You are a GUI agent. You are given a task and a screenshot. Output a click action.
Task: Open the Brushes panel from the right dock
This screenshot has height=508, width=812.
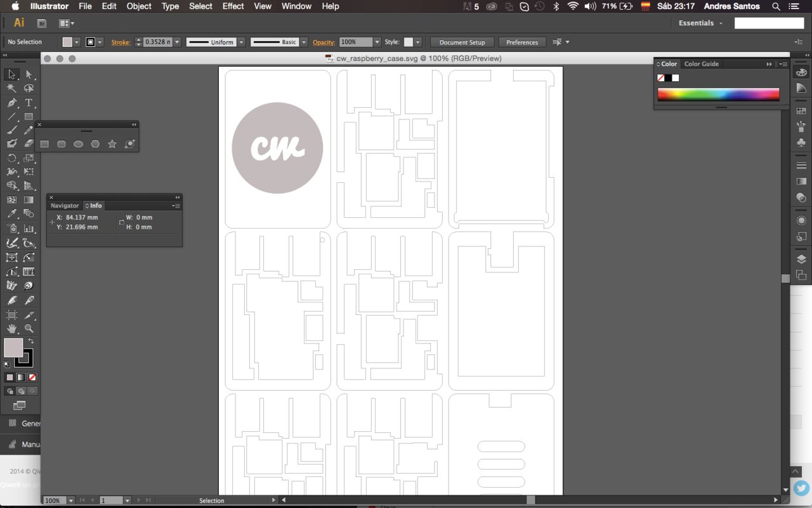tap(801, 127)
